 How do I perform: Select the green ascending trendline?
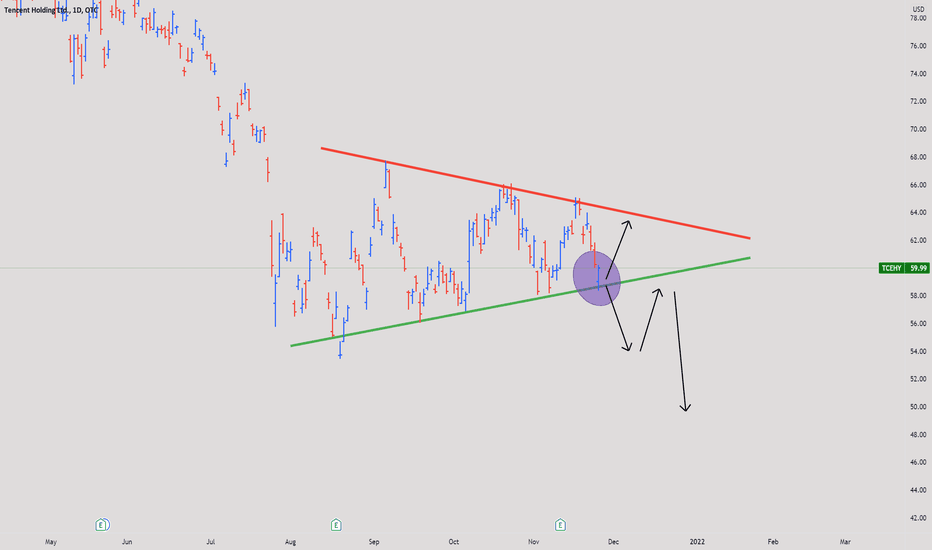(520, 301)
